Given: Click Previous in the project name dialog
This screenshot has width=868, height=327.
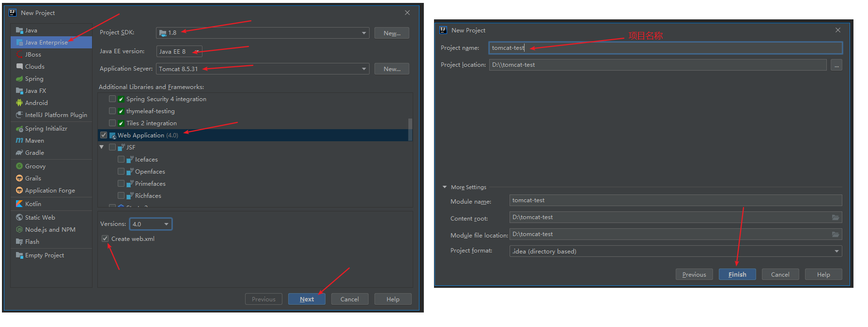Looking at the screenshot, I should pyautogui.click(x=694, y=274).
